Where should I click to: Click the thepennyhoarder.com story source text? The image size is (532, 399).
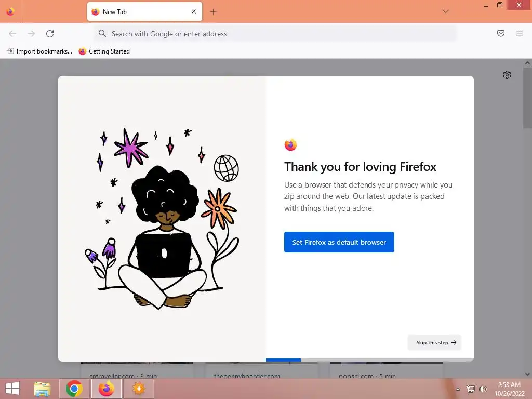tap(247, 376)
